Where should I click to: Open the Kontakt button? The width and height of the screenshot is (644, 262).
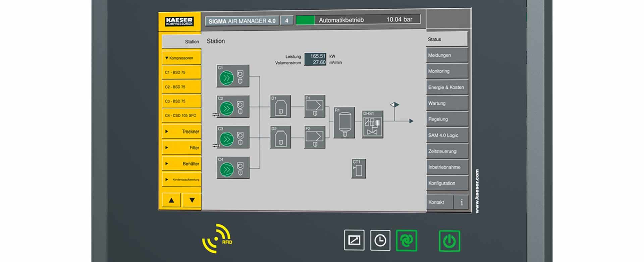point(440,202)
